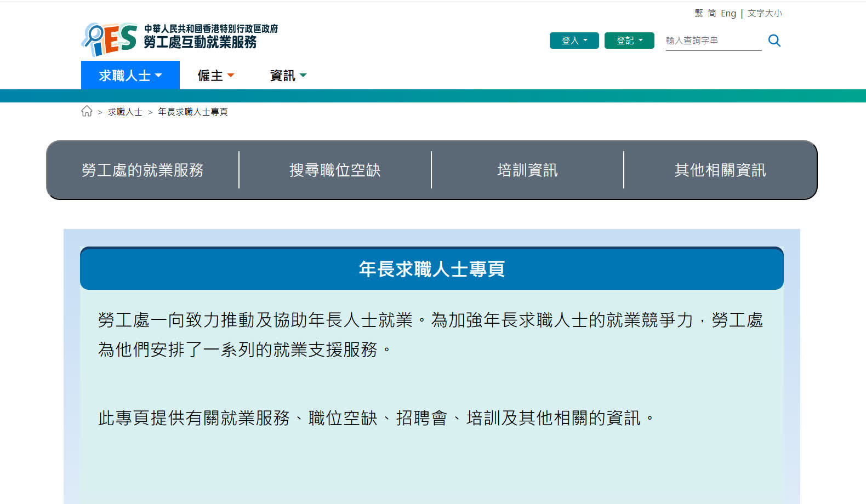Select the 搜尋職位空缺 tab
Viewport: 866px width, 504px height.
coord(335,170)
